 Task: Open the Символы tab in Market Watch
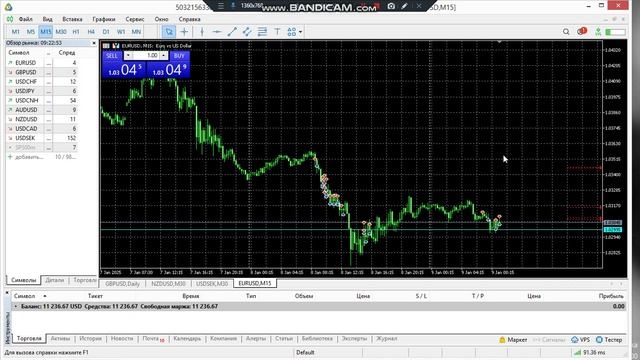24,280
